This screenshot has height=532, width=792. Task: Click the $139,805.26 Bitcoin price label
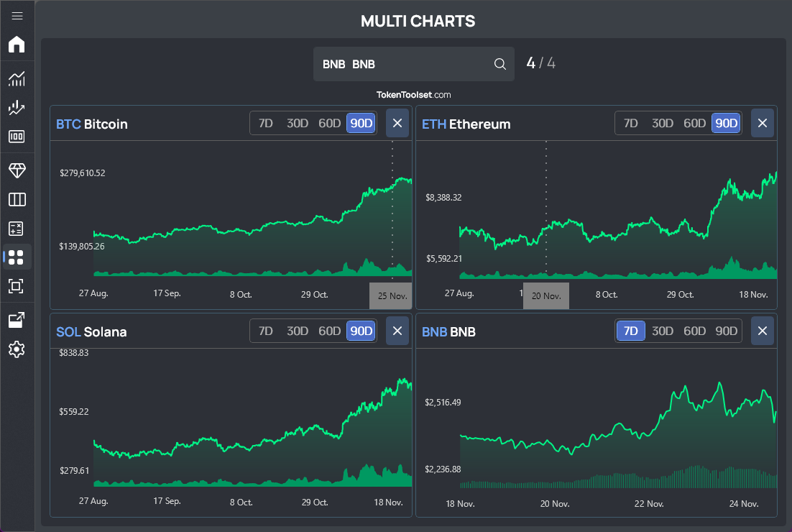pyautogui.click(x=82, y=247)
